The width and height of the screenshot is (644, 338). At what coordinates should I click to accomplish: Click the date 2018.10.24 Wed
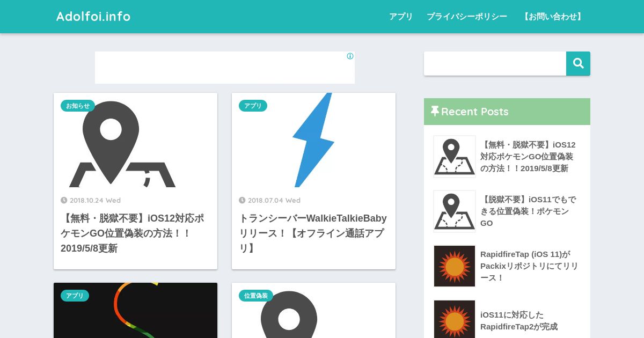coord(95,200)
